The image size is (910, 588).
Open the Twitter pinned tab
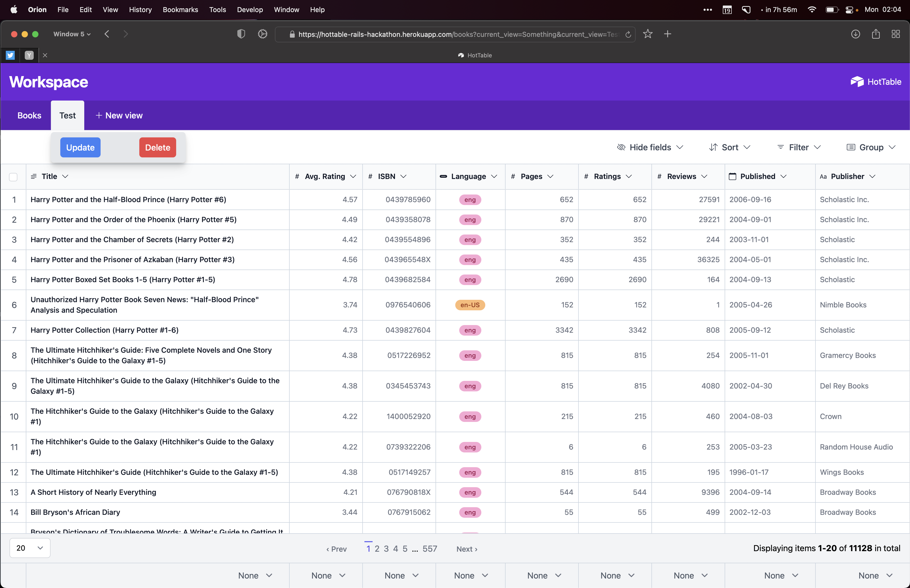(x=10, y=55)
